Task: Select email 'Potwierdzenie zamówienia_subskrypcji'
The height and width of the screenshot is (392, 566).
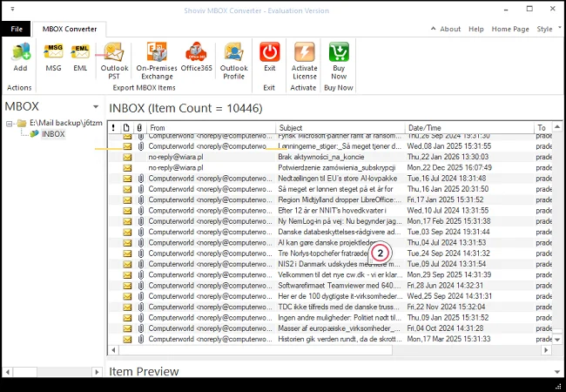Action: coord(331,167)
